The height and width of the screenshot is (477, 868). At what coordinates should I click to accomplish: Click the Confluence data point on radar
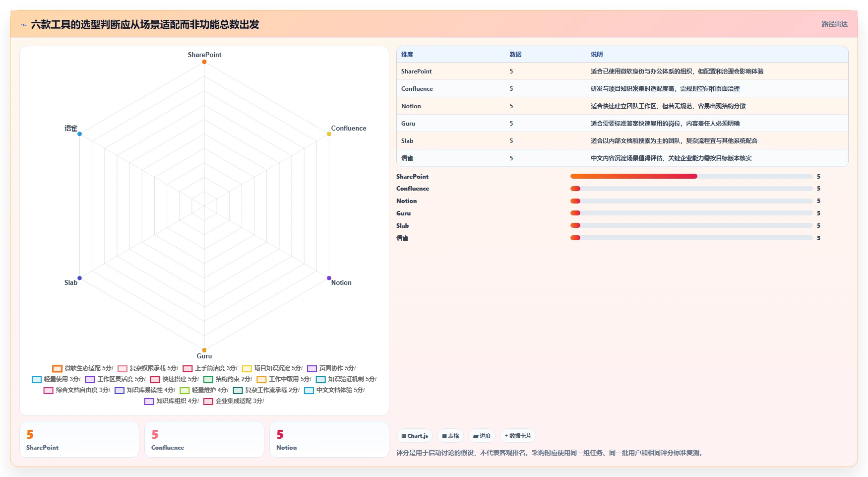[329, 134]
